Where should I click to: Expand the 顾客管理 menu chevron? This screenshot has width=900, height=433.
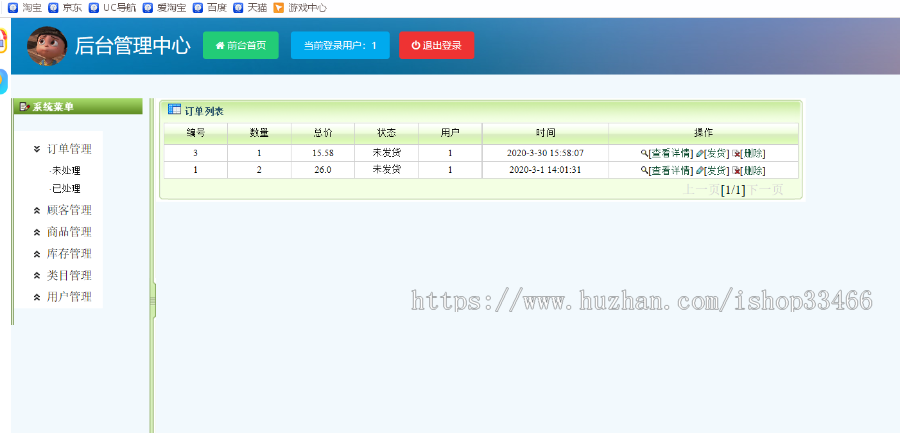click(x=37, y=211)
